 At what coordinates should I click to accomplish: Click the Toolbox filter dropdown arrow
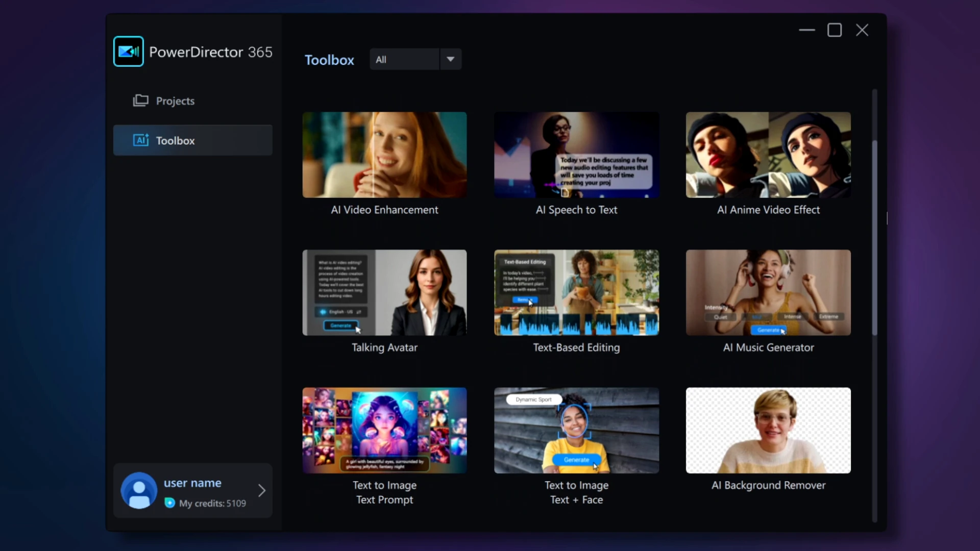point(450,59)
